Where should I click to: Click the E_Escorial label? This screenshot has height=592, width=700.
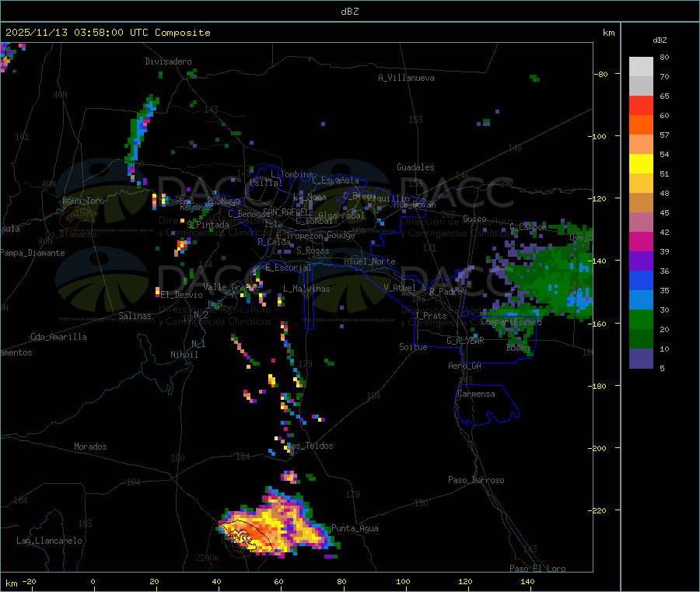click(289, 268)
